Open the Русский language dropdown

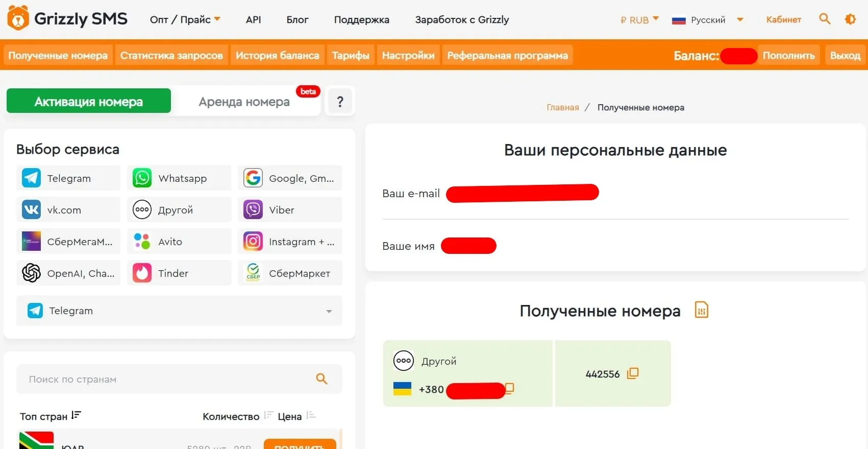[708, 20]
